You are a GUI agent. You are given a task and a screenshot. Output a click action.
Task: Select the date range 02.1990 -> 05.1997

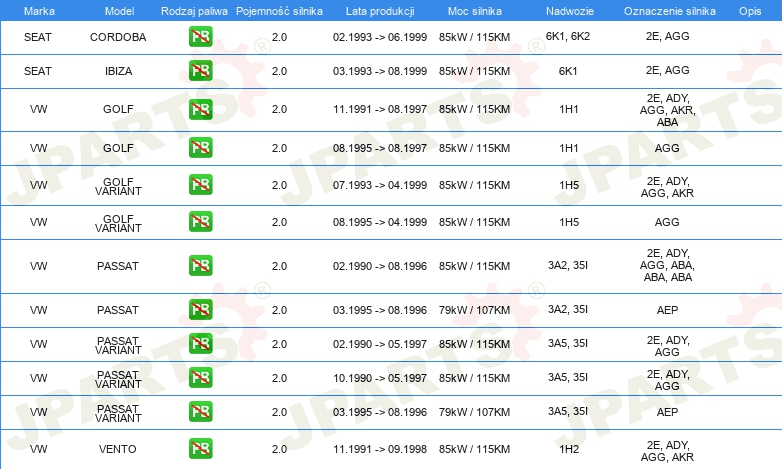(380, 344)
